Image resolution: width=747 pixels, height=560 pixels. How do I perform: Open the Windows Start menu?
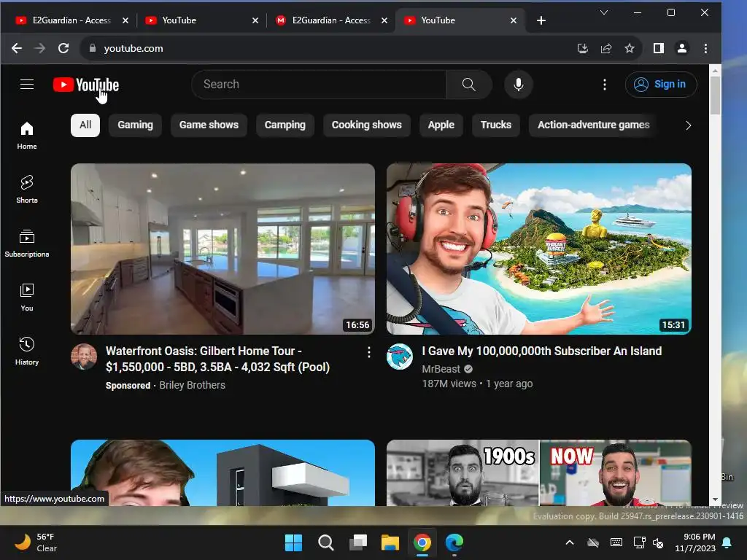pos(293,542)
